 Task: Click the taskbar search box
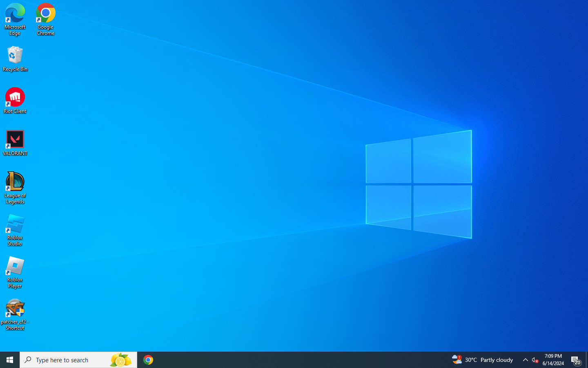tap(78, 360)
